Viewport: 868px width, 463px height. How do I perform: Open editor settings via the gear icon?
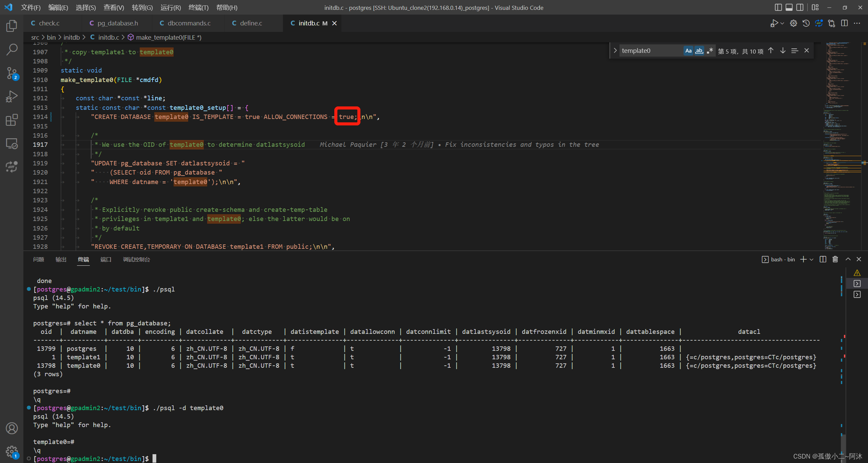[793, 23]
